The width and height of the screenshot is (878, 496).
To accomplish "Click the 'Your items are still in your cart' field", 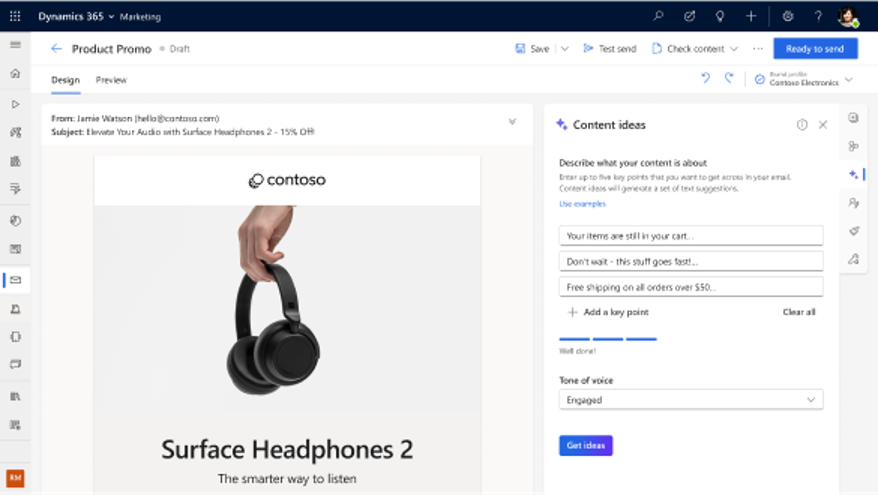I will 691,236.
